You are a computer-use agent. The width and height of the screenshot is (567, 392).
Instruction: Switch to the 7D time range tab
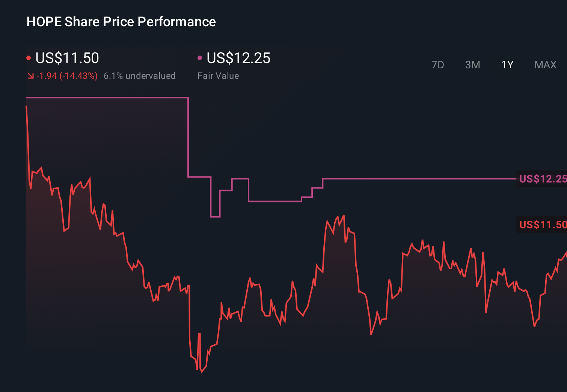[x=438, y=65]
